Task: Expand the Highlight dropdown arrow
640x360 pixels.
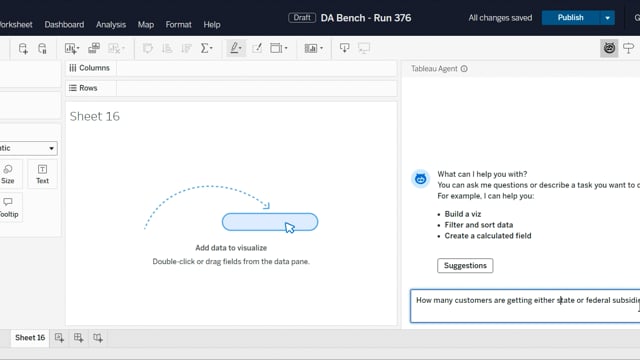Action: [x=241, y=48]
